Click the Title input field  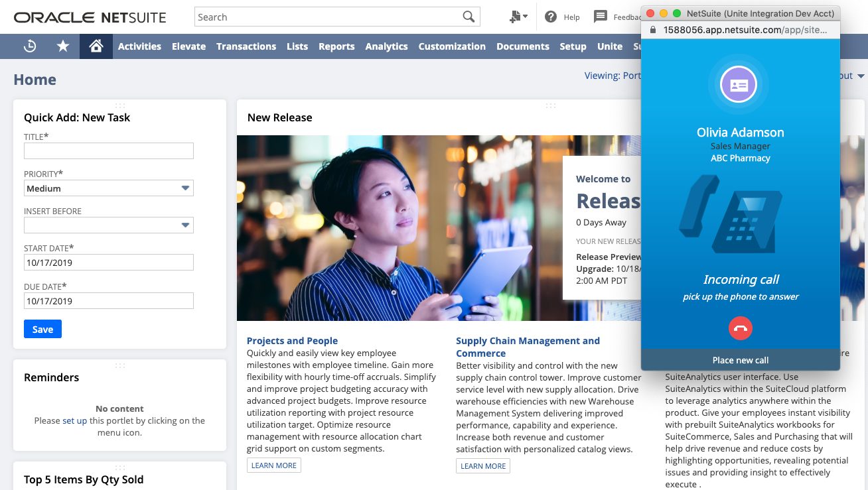click(x=109, y=151)
